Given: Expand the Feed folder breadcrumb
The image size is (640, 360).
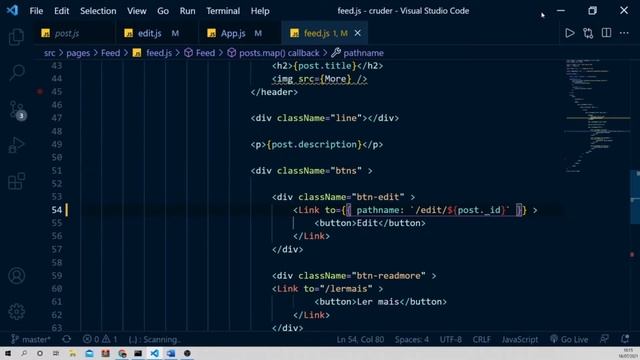Looking at the screenshot, I should pos(111,53).
